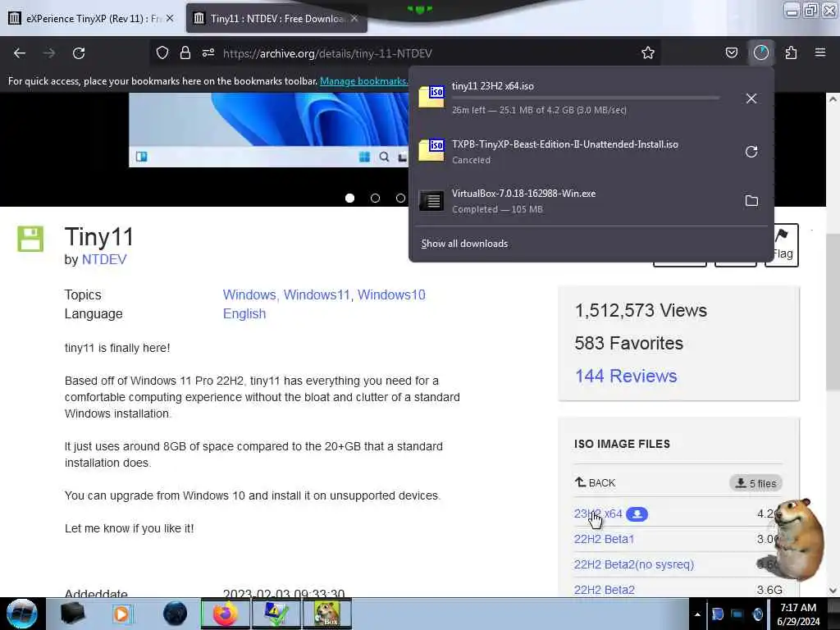Image resolution: width=840 pixels, height=630 pixels.
Task: Bookmark this page with the star
Action: [648, 52]
